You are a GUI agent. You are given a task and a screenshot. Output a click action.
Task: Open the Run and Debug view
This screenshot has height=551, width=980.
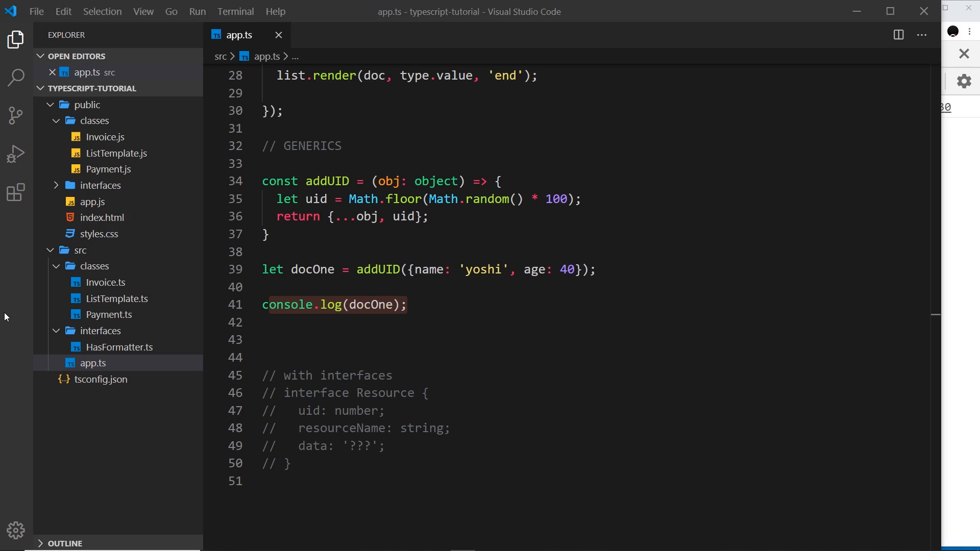click(x=16, y=154)
